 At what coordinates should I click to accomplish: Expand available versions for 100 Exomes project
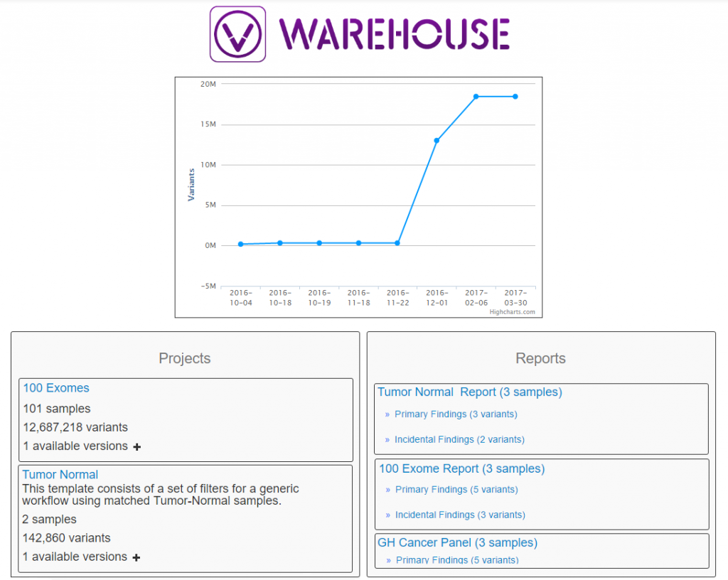tap(136, 447)
